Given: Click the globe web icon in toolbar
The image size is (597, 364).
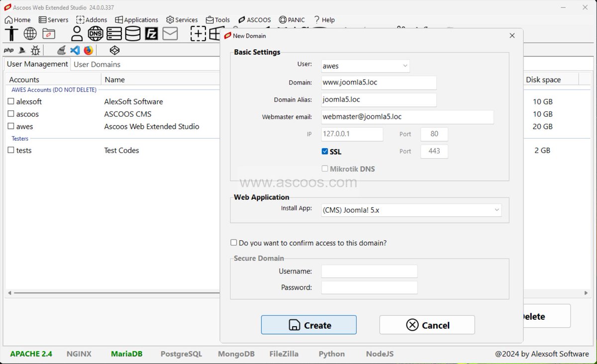Looking at the screenshot, I should pyautogui.click(x=30, y=34).
